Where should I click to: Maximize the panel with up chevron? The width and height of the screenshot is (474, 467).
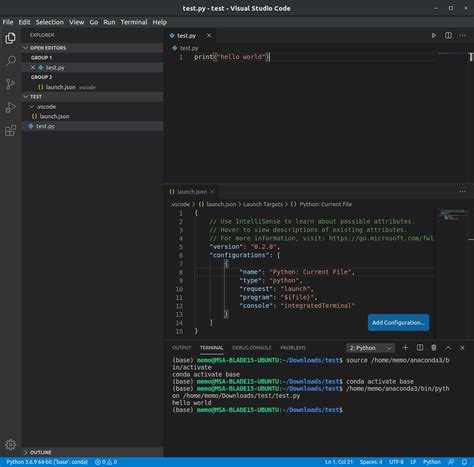tap(448, 348)
